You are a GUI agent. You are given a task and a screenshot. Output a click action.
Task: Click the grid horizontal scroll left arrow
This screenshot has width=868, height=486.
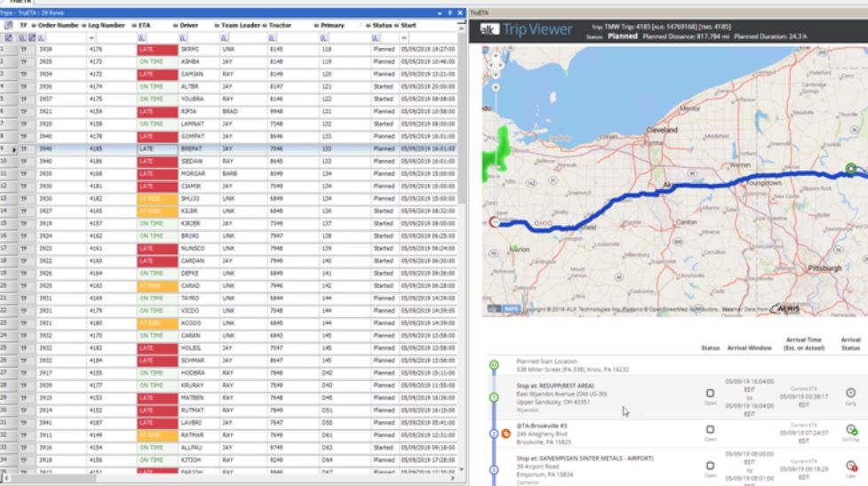[6, 478]
